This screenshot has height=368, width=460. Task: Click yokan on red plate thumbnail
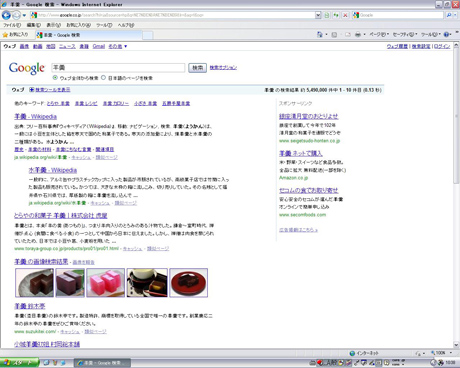189,283
